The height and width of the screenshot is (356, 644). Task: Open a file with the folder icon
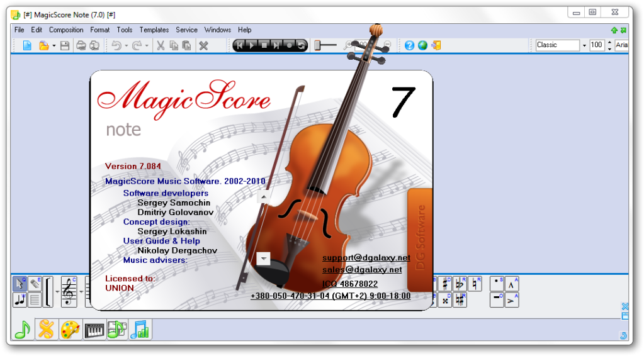pos(43,45)
